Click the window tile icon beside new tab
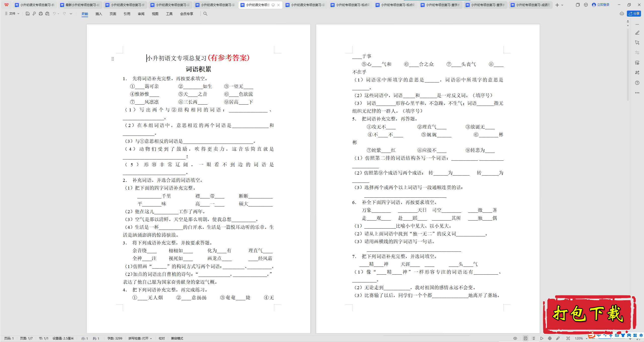 point(578,5)
